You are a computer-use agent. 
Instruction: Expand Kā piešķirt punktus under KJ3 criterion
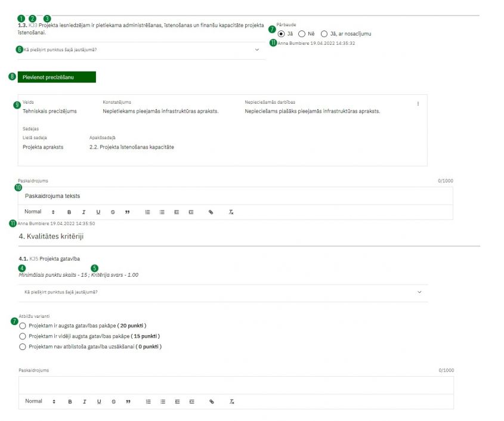click(141, 50)
